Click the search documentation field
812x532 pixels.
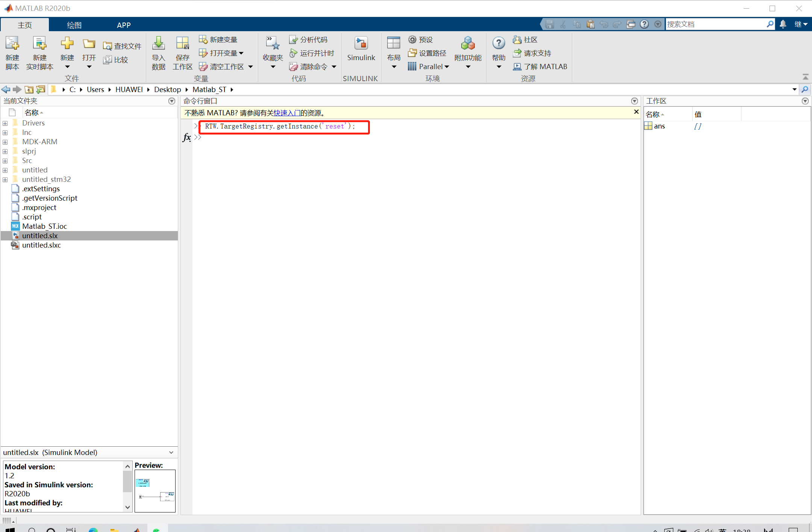pyautogui.click(x=716, y=24)
